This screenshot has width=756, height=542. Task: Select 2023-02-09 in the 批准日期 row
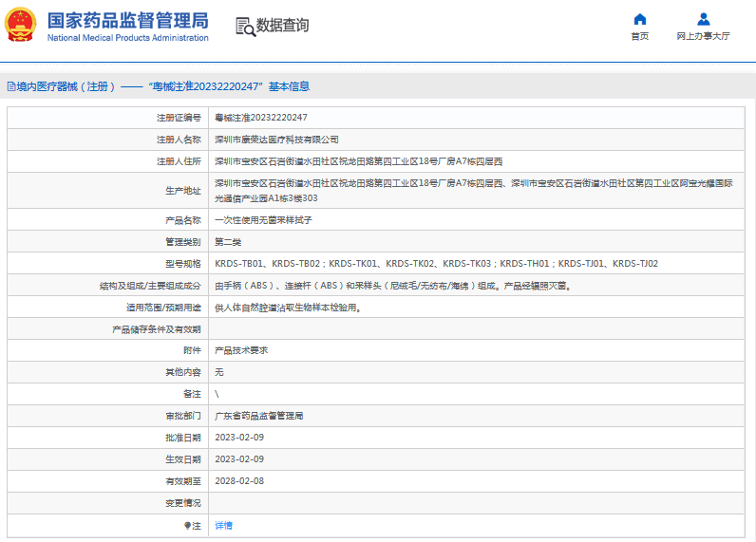coord(239,438)
